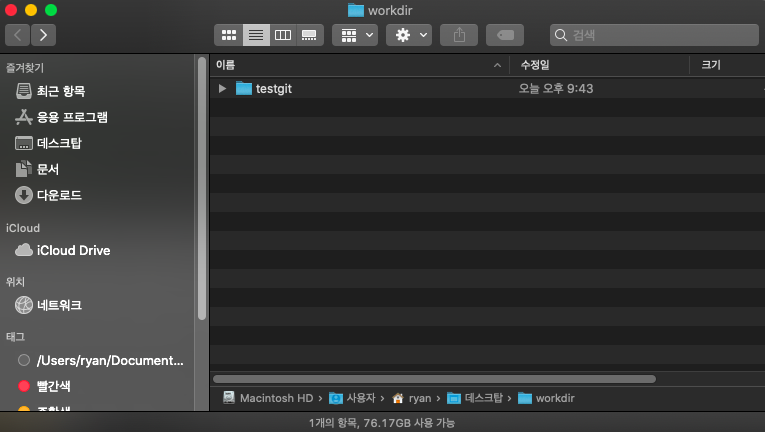Go forward with the right arrow button
This screenshot has height=432, width=765.
pyautogui.click(x=43, y=35)
